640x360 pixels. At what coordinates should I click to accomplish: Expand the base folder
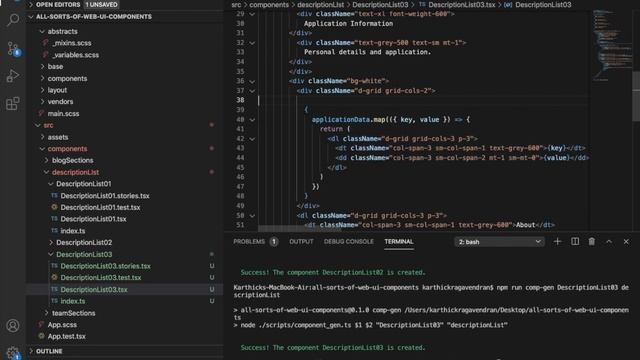55,67
